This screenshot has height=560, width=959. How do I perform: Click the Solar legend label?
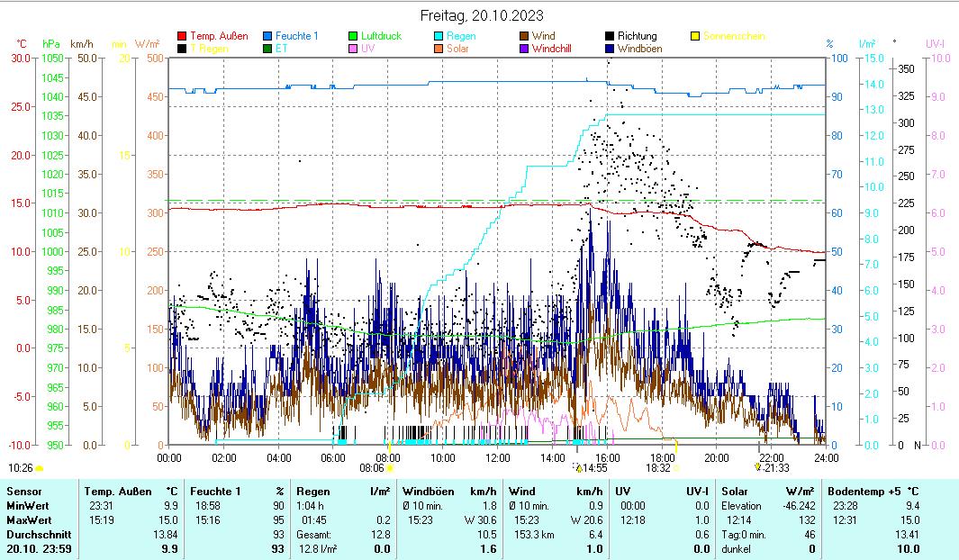(x=457, y=49)
